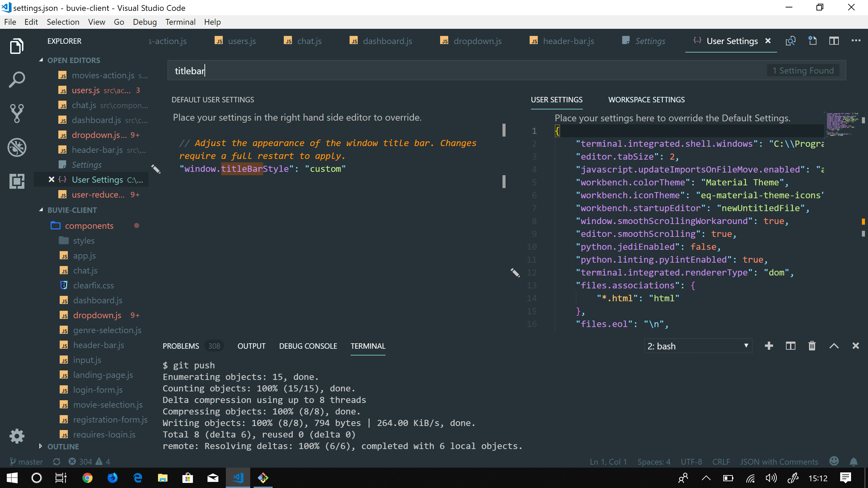
Task: Open the Terminal menu
Action: tap(180, 22)
